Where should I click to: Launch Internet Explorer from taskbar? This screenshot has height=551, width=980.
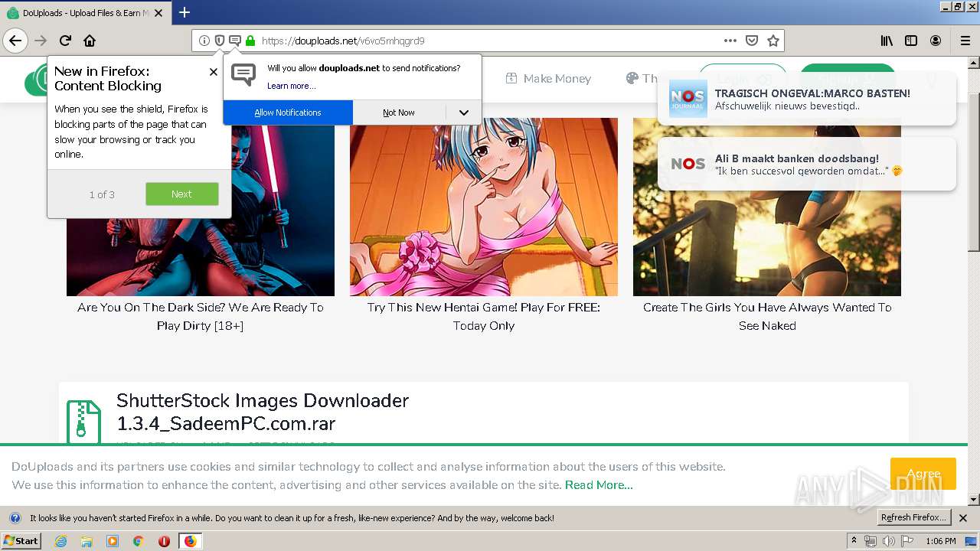[x=61, y=541]
